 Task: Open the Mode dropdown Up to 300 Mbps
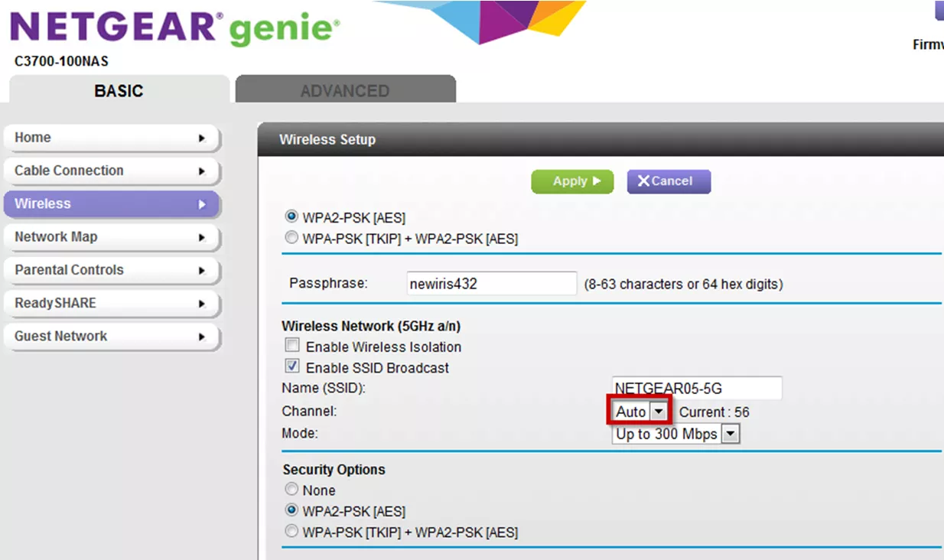tap(676, 434)
